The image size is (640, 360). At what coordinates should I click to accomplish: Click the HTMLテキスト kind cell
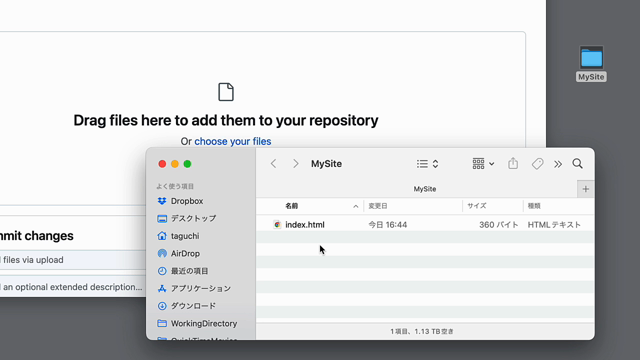tap(554, 224)
